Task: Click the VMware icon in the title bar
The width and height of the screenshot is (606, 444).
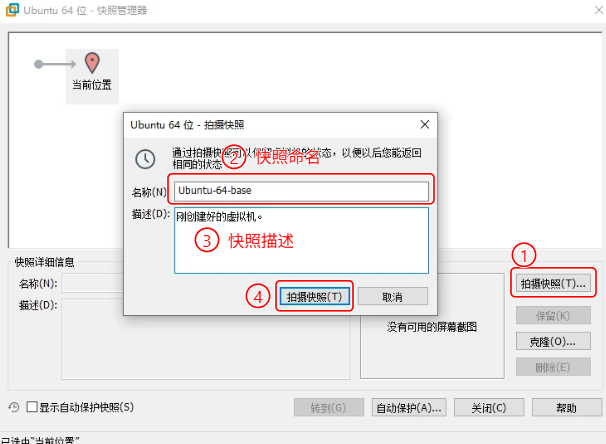Action: coord(12,10)
